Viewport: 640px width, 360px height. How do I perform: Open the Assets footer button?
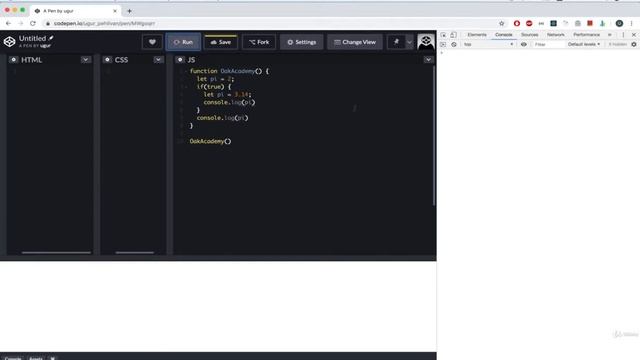36,358
